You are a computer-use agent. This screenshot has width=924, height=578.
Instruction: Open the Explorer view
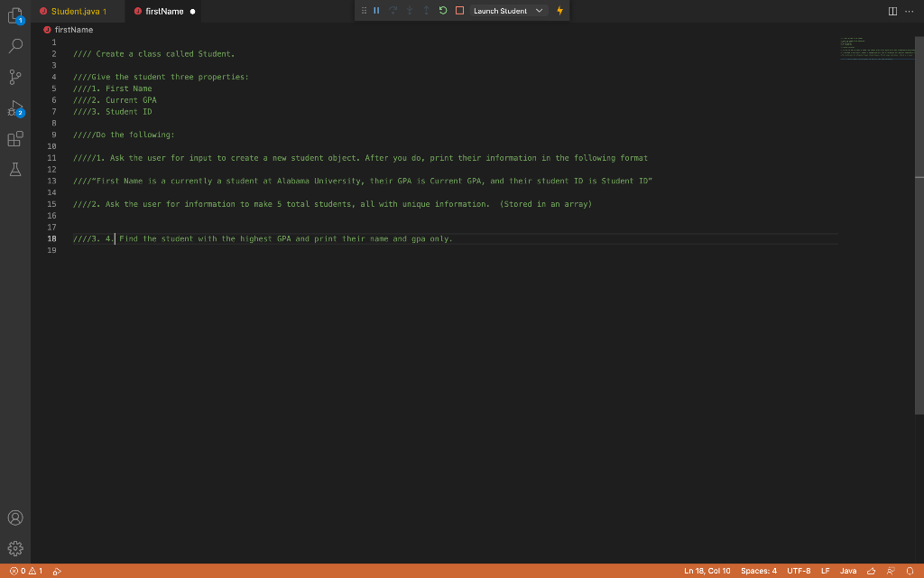14,16
